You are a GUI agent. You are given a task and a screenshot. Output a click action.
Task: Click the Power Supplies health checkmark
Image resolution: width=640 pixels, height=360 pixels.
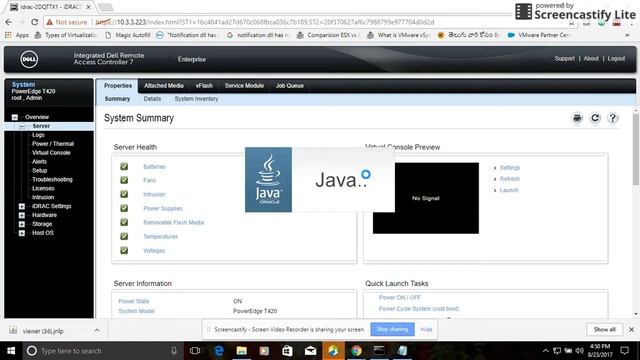coord(124,208)
